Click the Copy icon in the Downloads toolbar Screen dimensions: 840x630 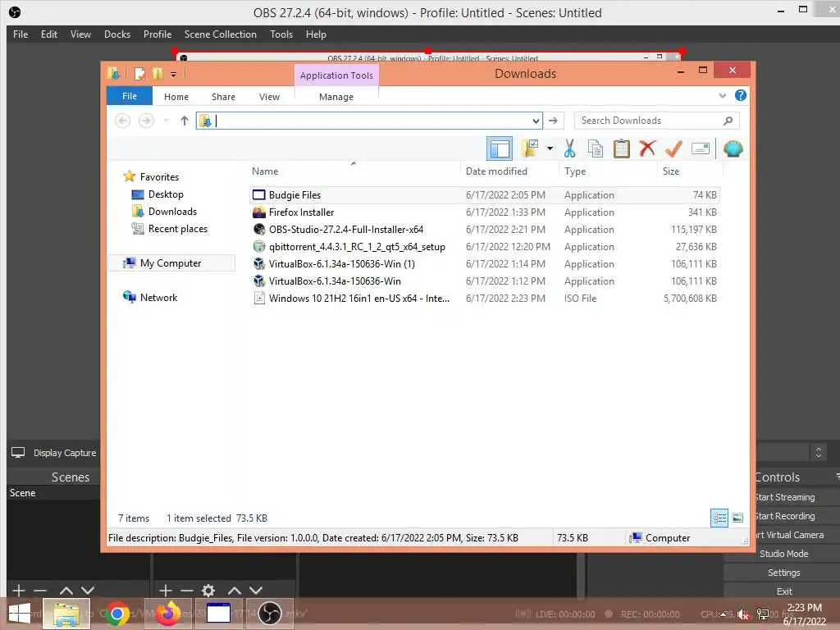pos(596,149)
